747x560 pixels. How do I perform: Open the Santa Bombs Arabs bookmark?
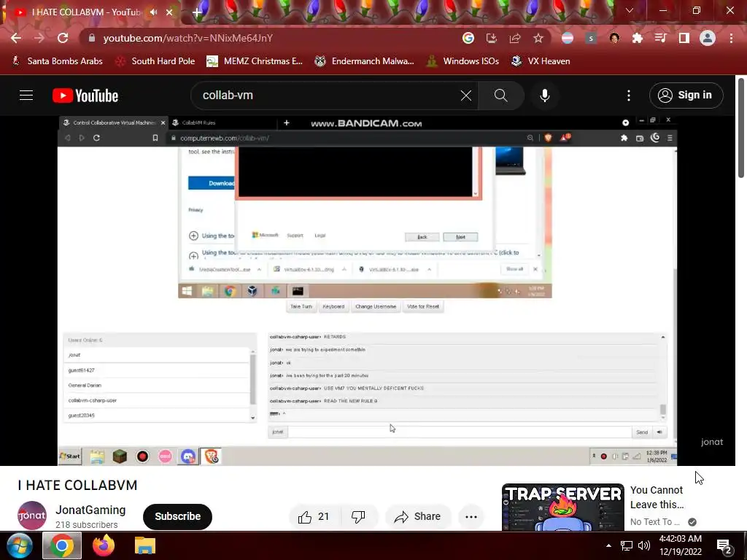58,61
